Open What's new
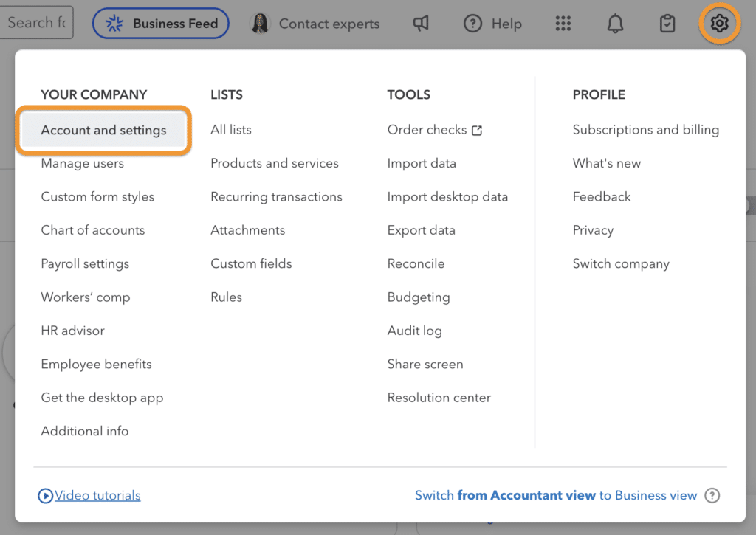Viewport: 756px width, 535px height. pos(607,163)
